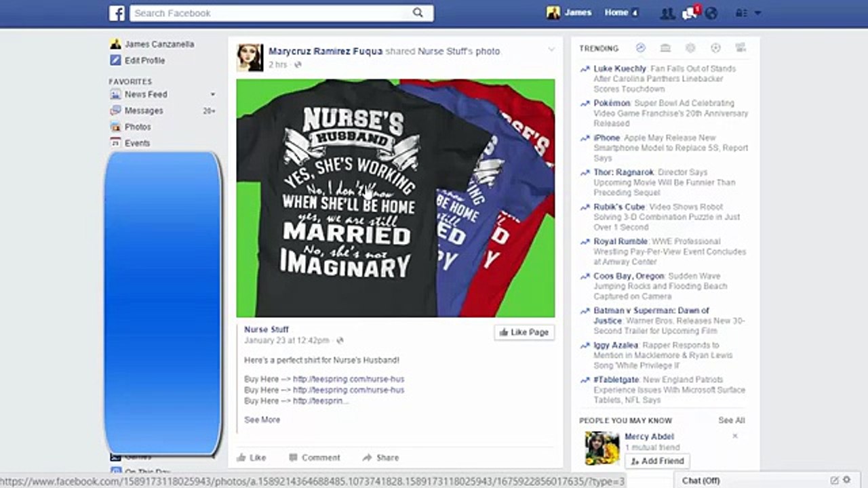The width and height of the screenshot is (868, 488).
Task: Click See All people you may know
Action: pos(732,420)
